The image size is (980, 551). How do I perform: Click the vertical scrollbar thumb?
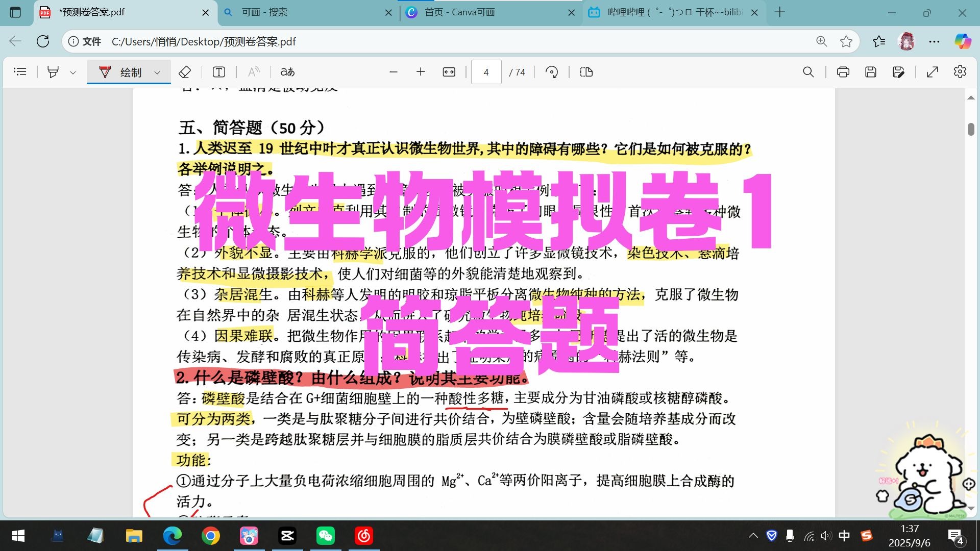(x=971, y=129)
